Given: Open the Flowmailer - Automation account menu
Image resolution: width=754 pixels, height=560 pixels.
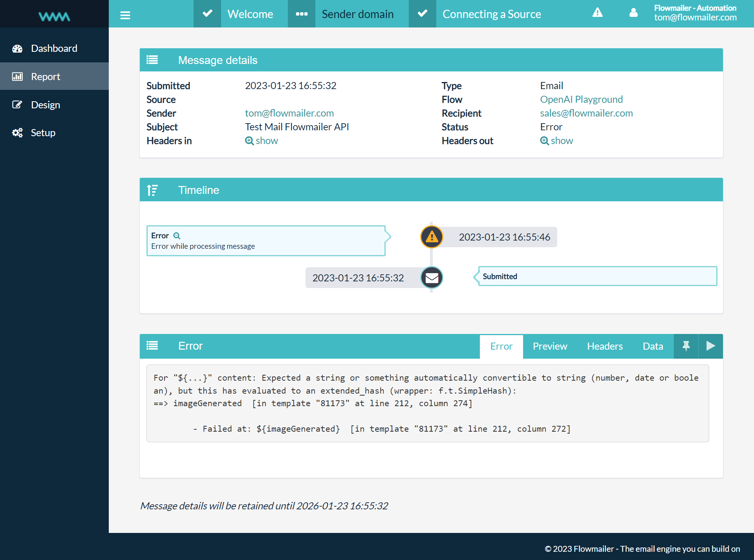Looking at the screenshot, I should [x=695, y=13].
